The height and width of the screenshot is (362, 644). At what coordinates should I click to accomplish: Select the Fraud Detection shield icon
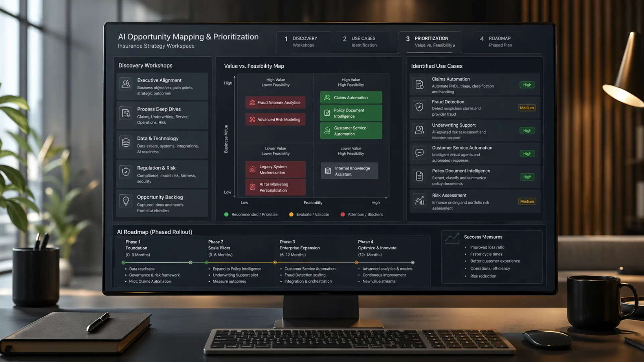pos(419,107)
